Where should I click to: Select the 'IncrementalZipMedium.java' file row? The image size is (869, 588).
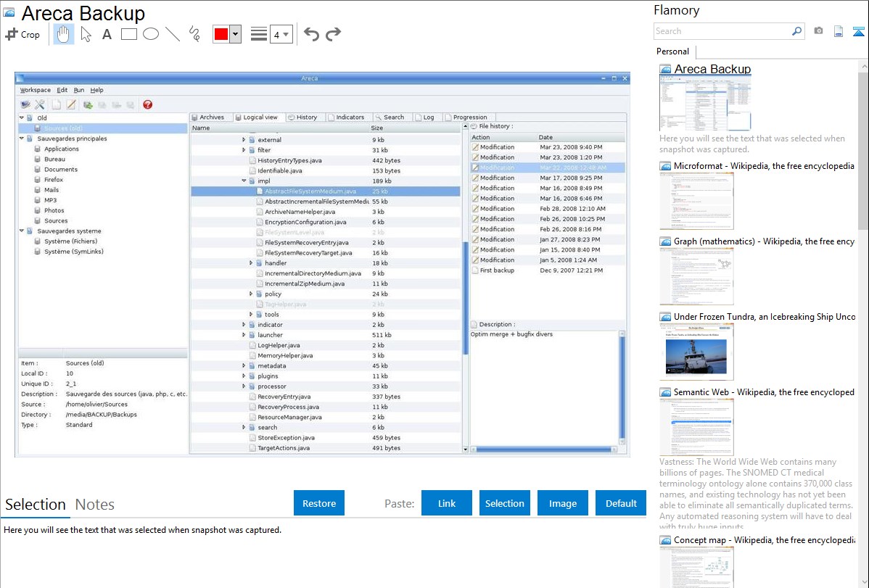326,283
